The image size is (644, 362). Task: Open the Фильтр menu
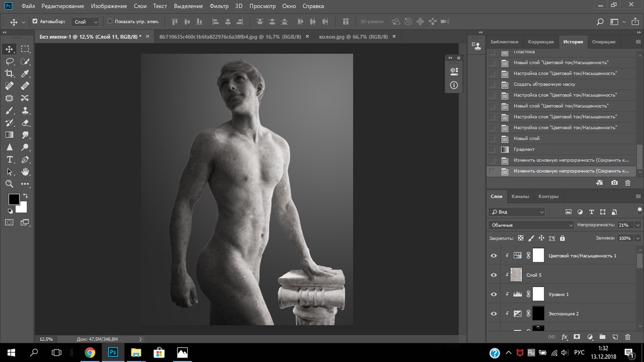(x=219, y=6)
